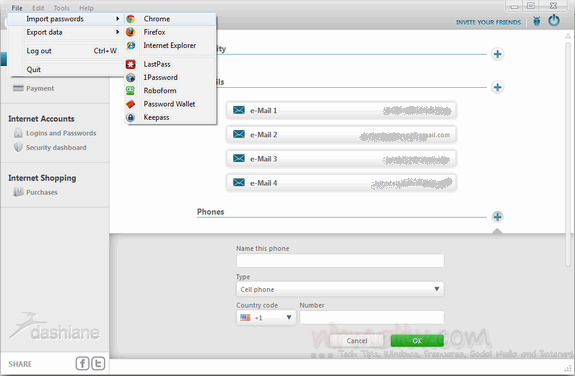The image size is (575, 376).
Task: Confirm with the green OK button
Action: (417, 341)
